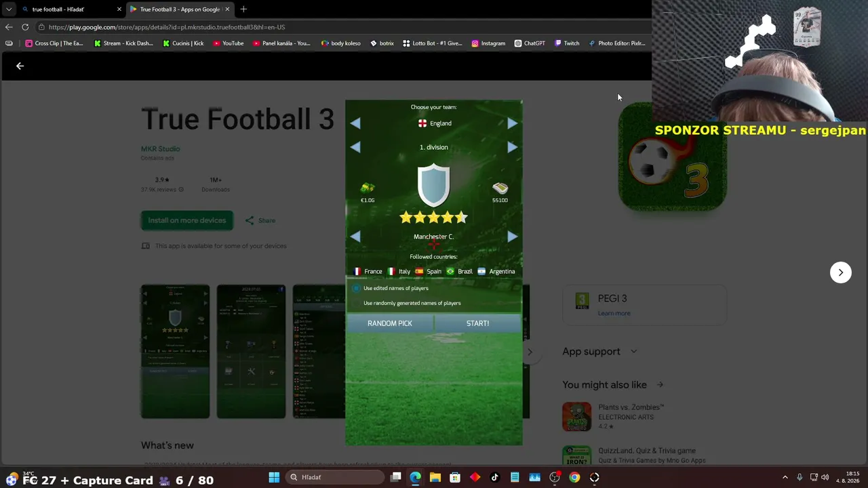Open Photo Editor Pixlr bookmark
Viewport: 868px width, 488px height.
point(617,43)
